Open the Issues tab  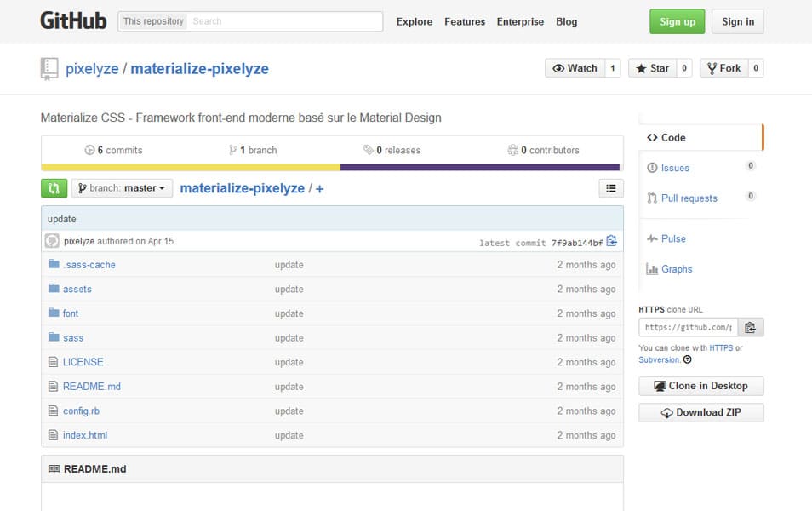[675, 168]
